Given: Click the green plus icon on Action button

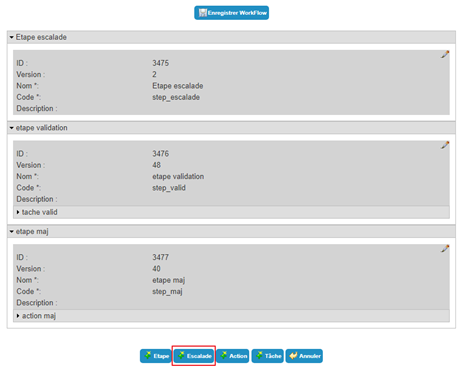Looking at the screenshot, I should pyautogui.click(x=224, y=355).
